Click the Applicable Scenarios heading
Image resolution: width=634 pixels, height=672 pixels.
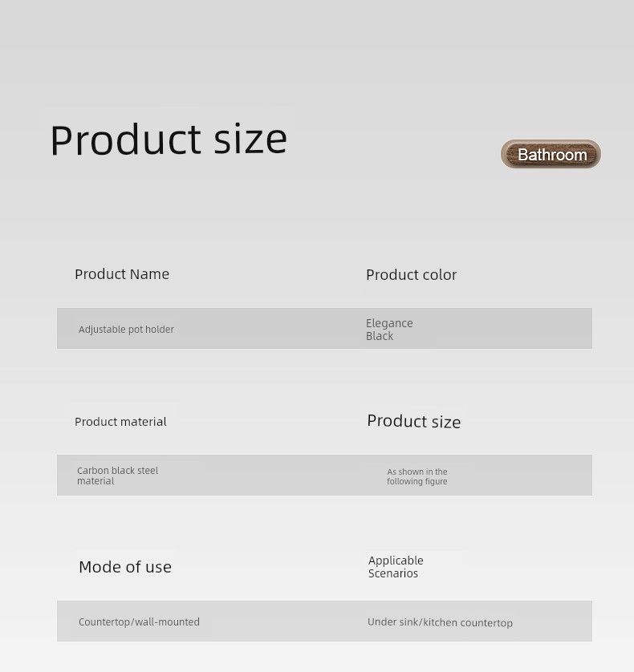(x=396, y=567)
